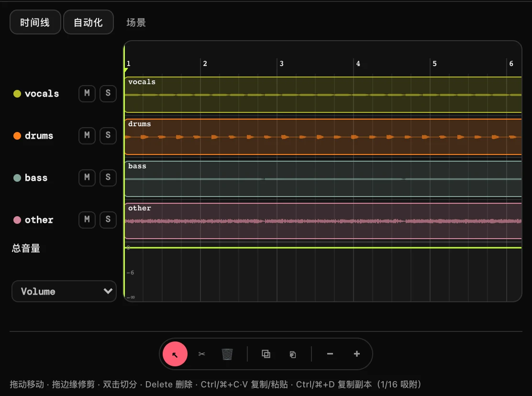
Task: Click bar 6 on the ruler
Action: [x=511, y=64]
